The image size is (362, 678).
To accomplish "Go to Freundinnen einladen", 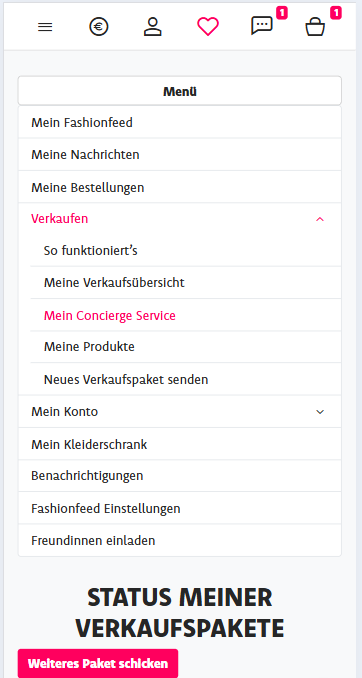I will pyautogui.click(x=179, y=540).
